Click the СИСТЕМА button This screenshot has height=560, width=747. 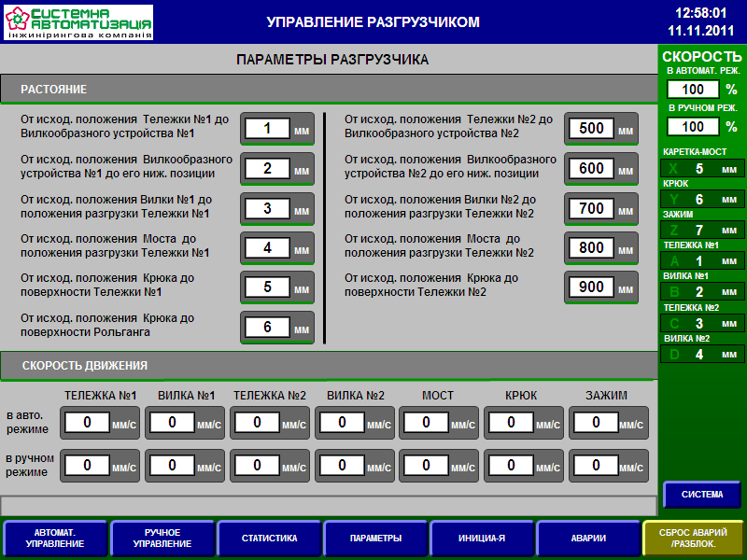701,494
